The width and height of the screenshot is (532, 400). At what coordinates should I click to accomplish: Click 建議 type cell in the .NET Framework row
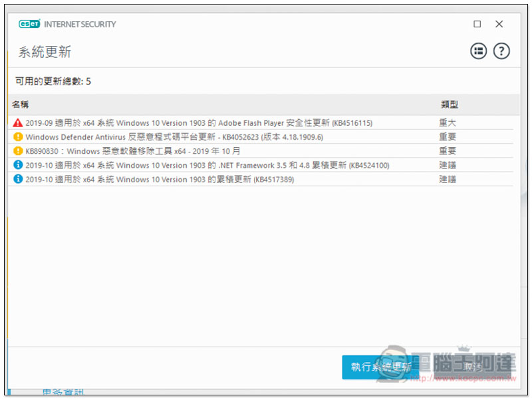[448, 165]
